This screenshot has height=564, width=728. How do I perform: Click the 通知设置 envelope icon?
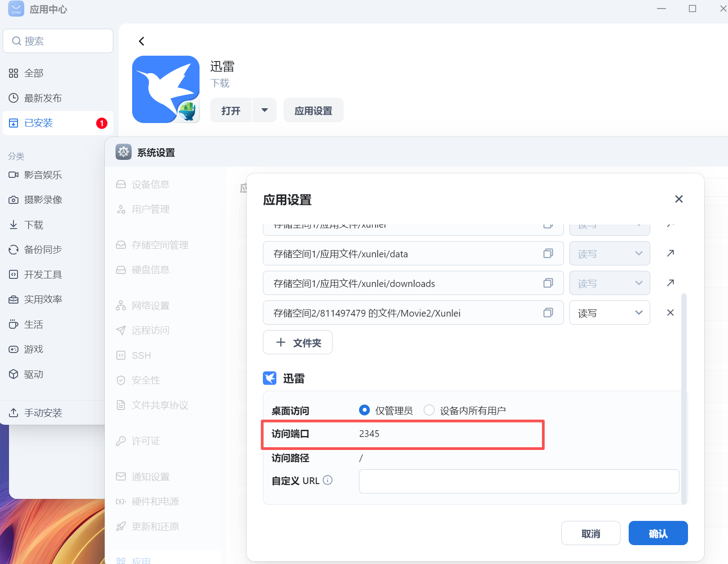pos(121,477)
